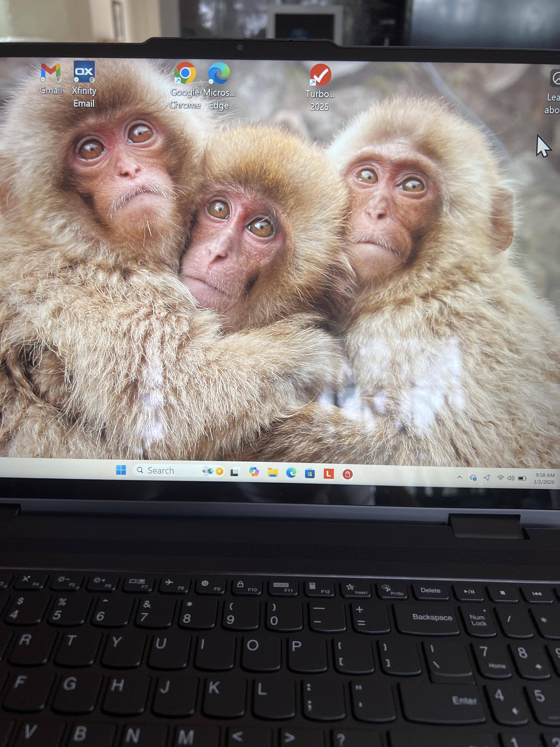Open the red round app in the taskbar
This screenshot has height=747, width=560.
point(347,474)
